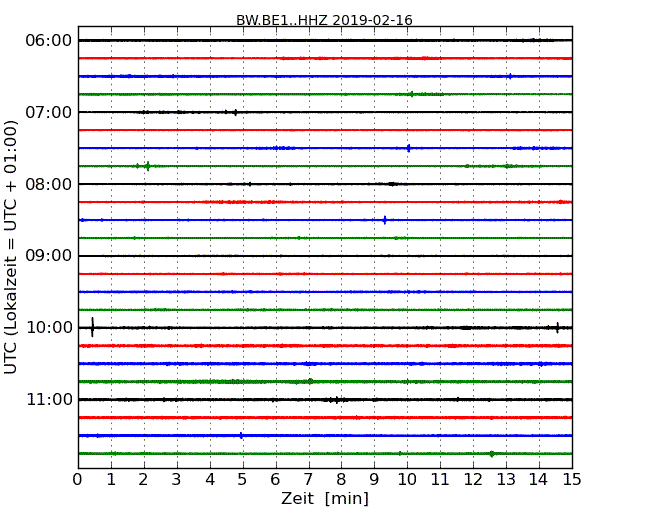Click the UTC Lokalzeit vertical axis label
Screen dimensions: 650x520
(11, 247)
